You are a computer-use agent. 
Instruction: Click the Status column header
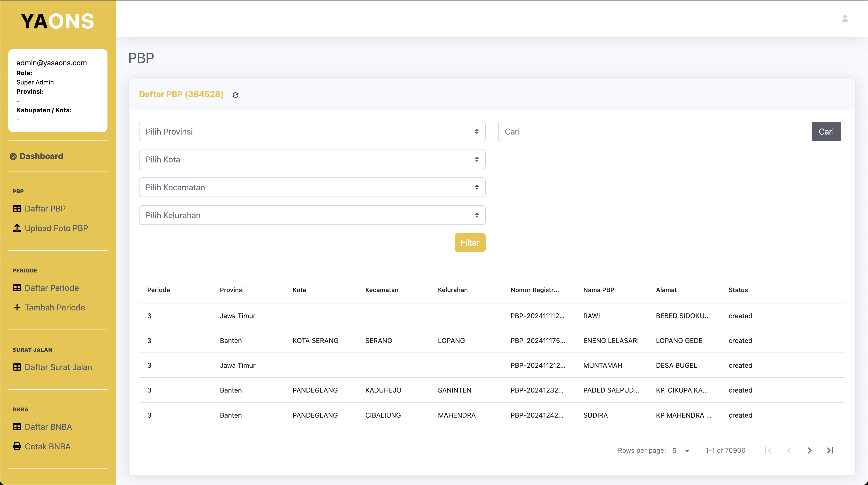(x=738, y=290)
